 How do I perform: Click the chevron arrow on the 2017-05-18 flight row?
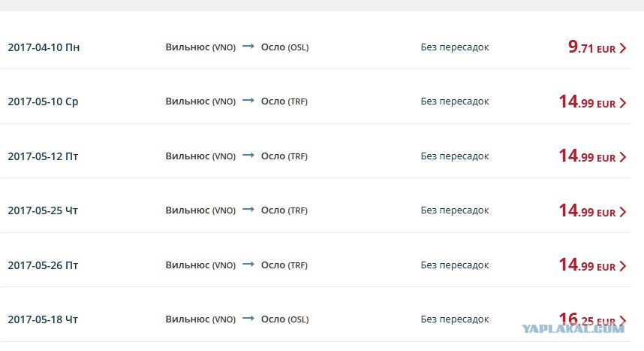[x=623, y=320]
